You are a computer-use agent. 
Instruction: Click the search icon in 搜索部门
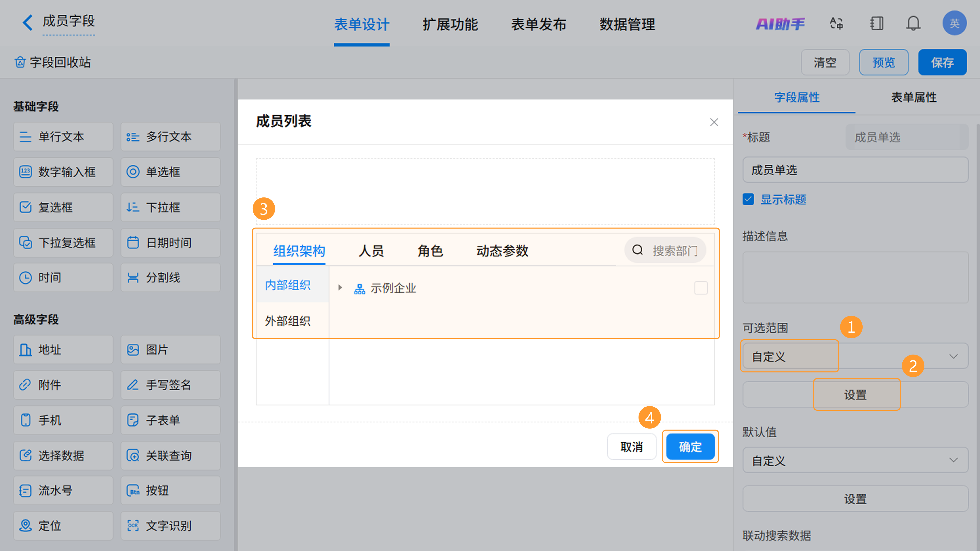[x=638, y=250]
